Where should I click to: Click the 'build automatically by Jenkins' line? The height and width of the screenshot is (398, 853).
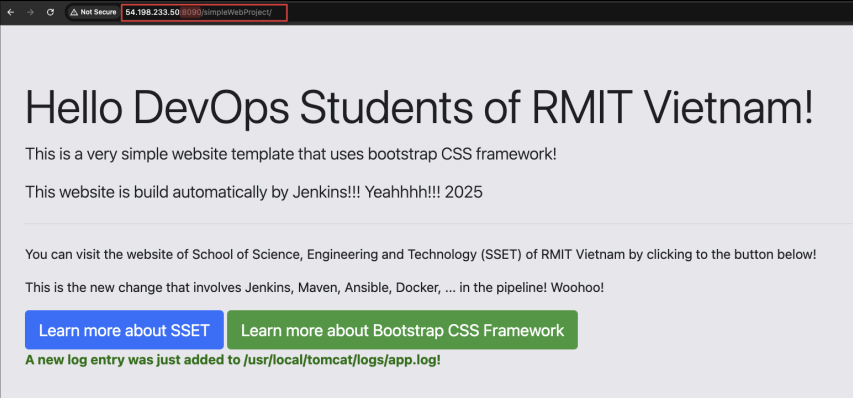pyautogui.click(x=254, y=192)
